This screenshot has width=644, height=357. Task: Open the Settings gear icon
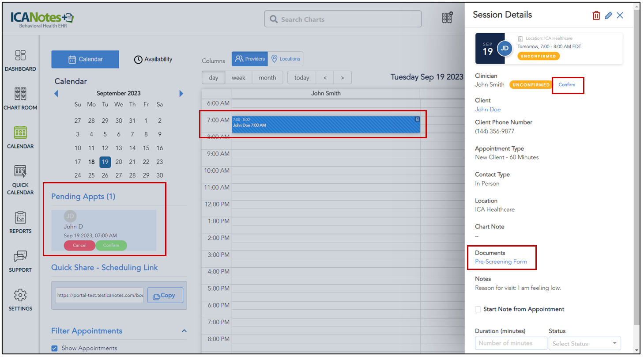click(20, 295)
